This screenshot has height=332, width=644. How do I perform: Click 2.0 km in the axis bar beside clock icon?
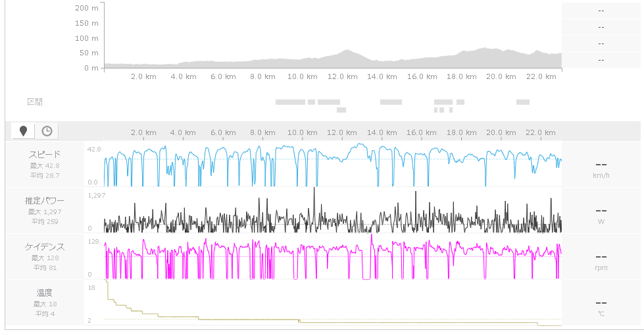pyautogui.click(x=144, y=132)
